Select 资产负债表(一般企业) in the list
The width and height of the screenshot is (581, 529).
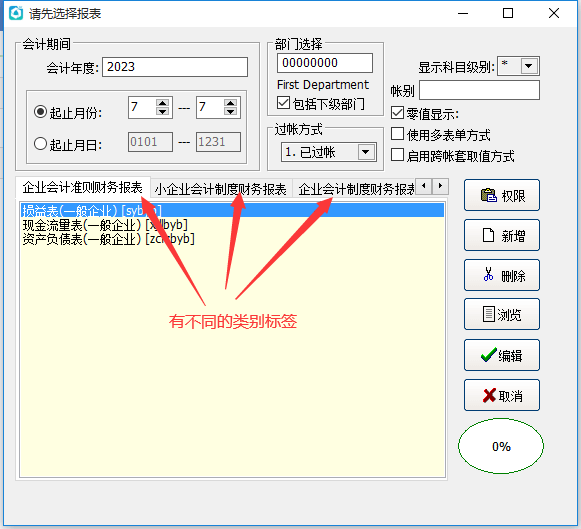coord(108,239)
